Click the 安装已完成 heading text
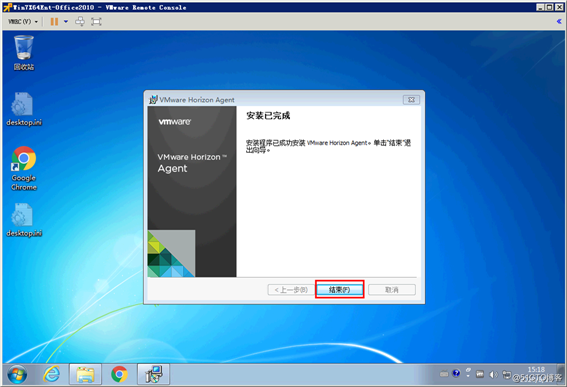The width and height of the screenshot is (567, 387). (268, 116)
